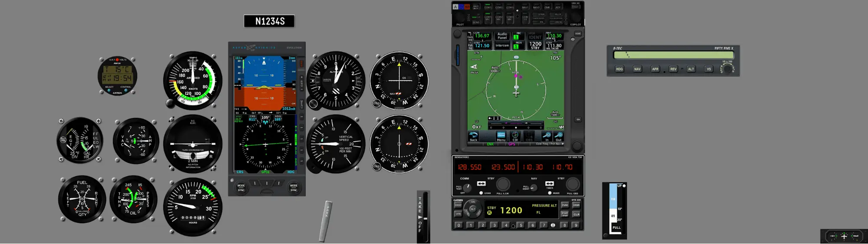Click the OBS knob on the lower VOR indicator
868x244 pixels.
(376, 166)
